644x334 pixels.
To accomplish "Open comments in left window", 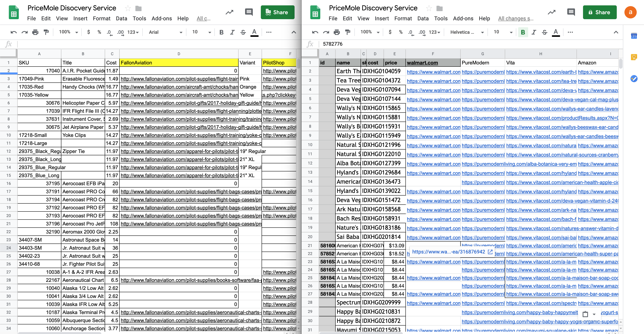I will pyautogui.click(x=249, y=12).
